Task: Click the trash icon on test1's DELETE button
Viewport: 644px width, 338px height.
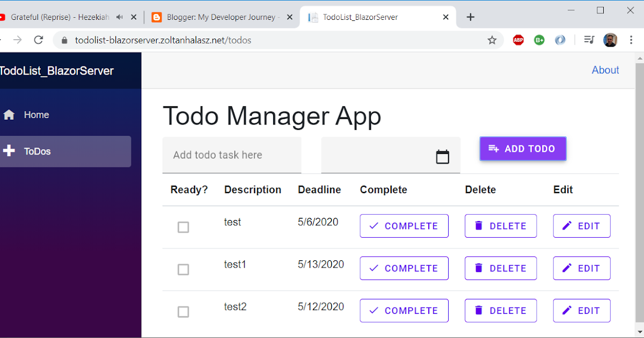Action: click(x=478, y=268)
